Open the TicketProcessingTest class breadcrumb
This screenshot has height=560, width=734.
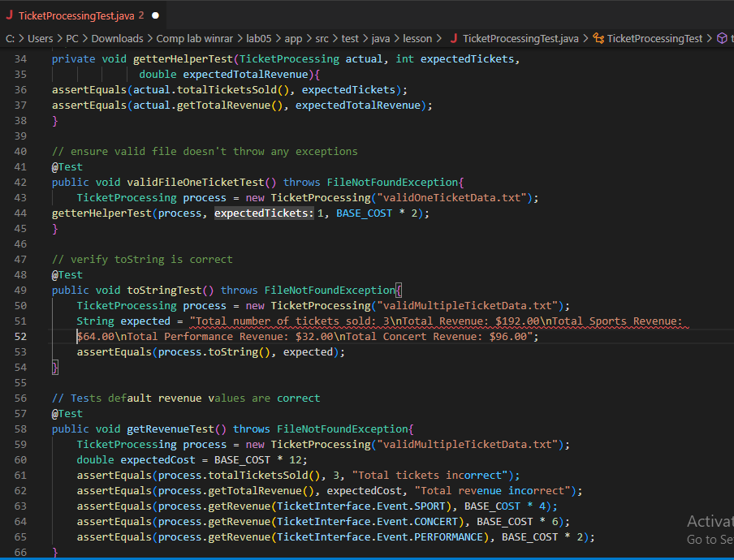[x=655, y=39]
